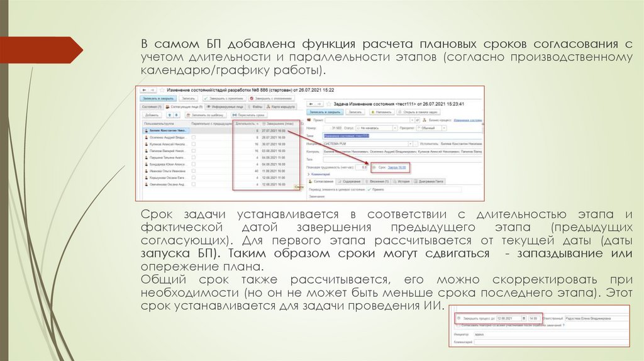Screen dimensions: 644x361
Task: Click 'Записать и закрыть' in approval process window
Action: (158, 99)
